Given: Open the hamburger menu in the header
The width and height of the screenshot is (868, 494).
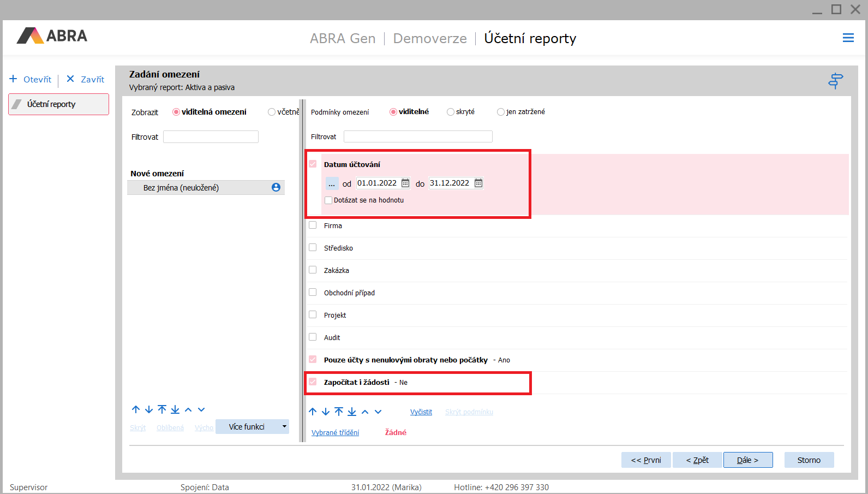Looking at the screenshot, I should coord(848,38).
